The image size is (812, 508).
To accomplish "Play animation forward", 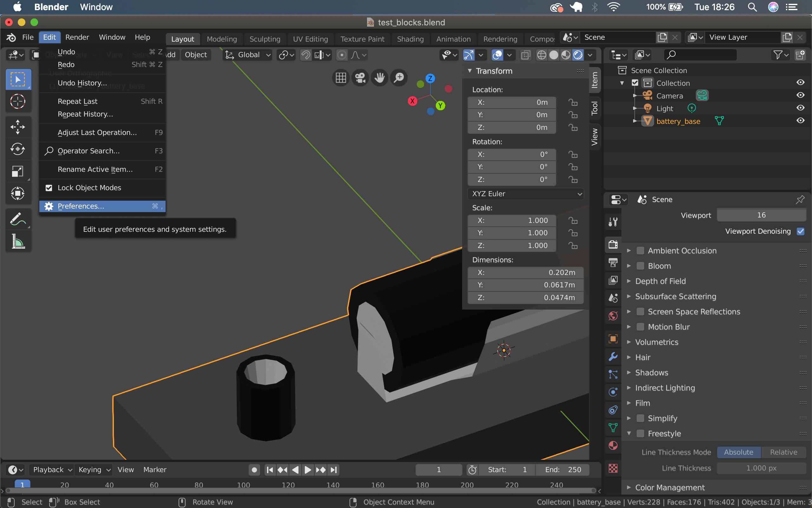I will click(x=307, y=470).
